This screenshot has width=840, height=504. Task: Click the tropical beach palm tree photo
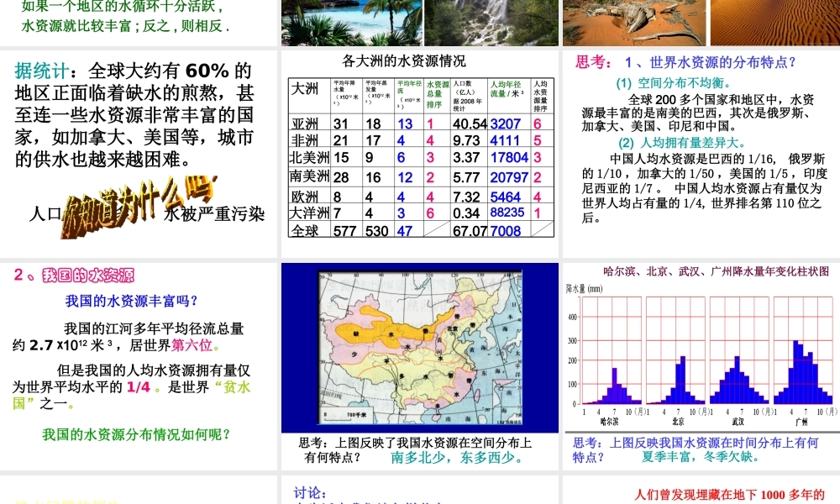pyautogui.click(x=352, y=23)
